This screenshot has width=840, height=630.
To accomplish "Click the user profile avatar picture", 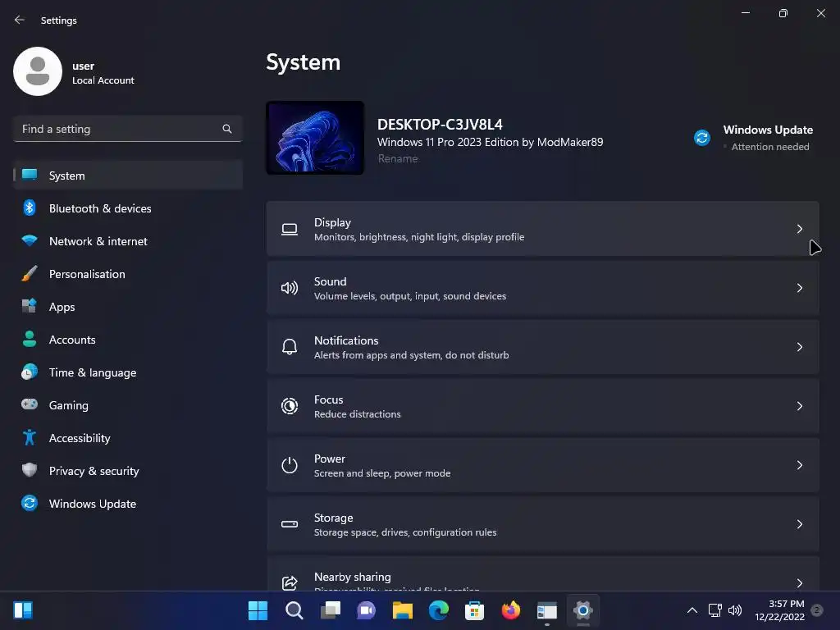I will pyautogui.click(x=38, y=71).
